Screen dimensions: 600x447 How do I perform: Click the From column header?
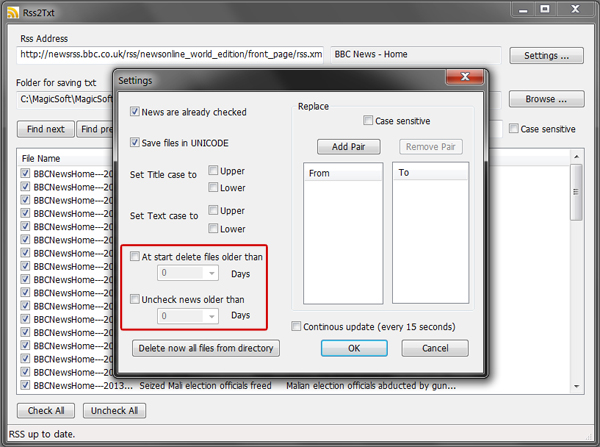343,173
